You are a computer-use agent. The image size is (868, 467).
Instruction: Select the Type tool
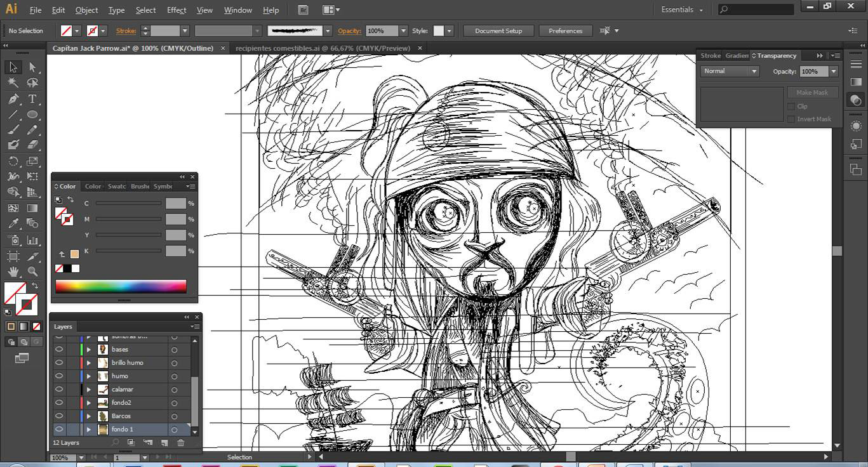coord(32,99)
